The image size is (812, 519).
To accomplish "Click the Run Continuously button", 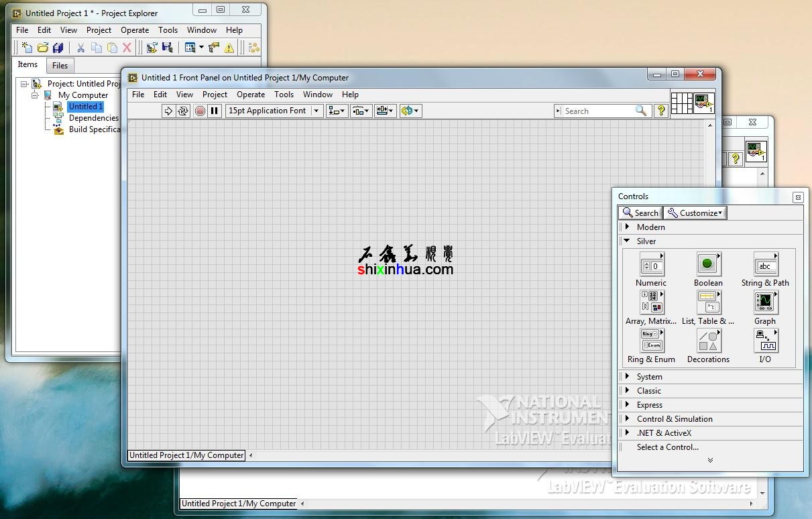I will click(x=183, y=111).
